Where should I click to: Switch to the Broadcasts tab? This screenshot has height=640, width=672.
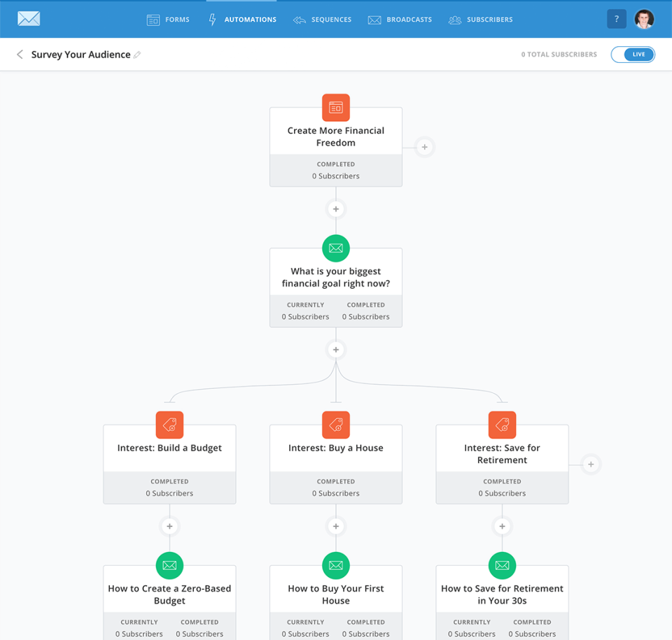(x=400, y=19)
